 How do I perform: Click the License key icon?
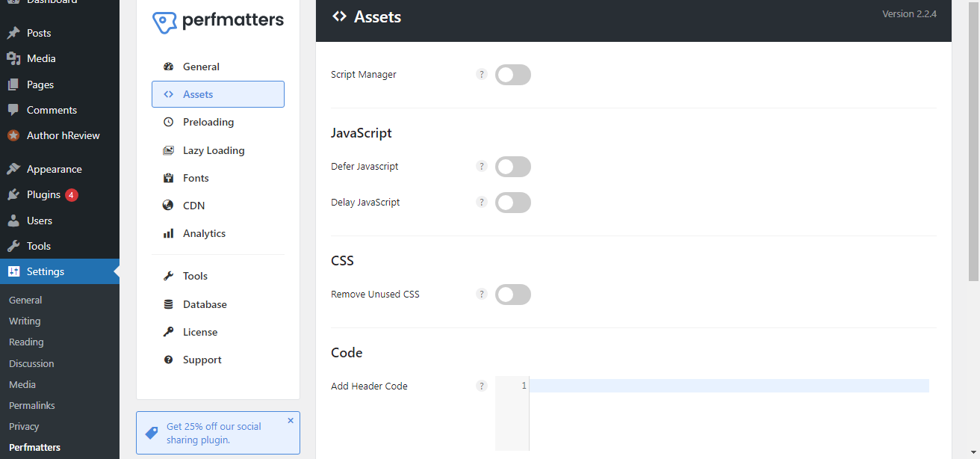(168, 332)
